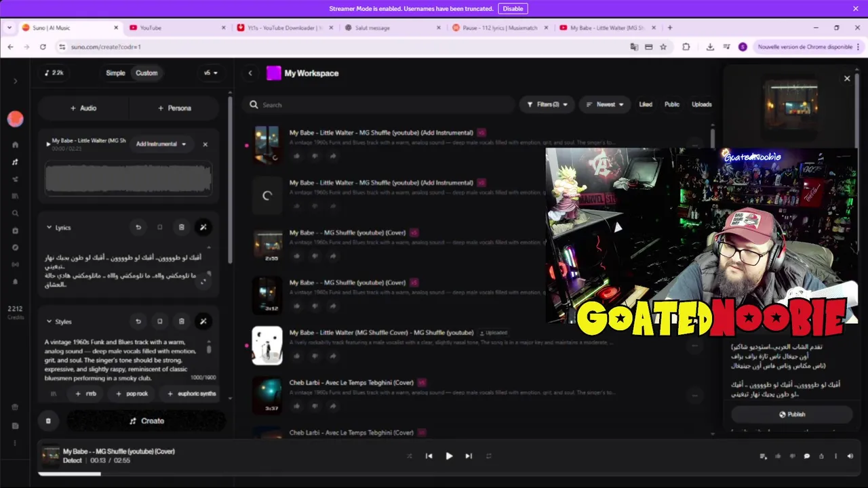The width and height of the screenshot is (868, 488).
Task: Play the current song in bottom player
Action: tap(449, 456)
